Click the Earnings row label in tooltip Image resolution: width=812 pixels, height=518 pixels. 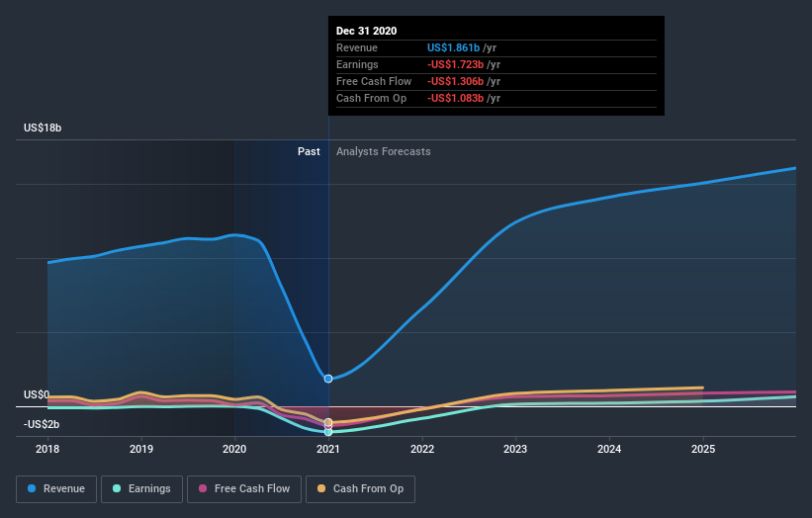point(357,64)
